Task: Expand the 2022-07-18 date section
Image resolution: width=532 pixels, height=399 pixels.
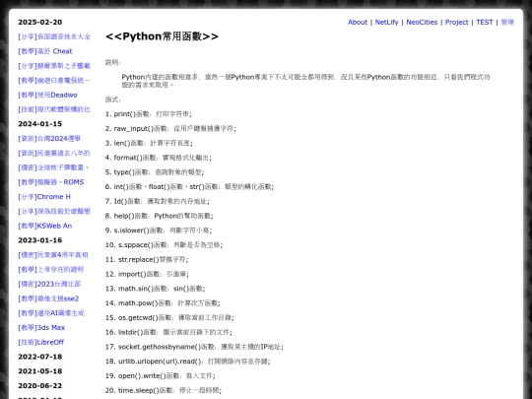Action: click(x=40, y=357)
